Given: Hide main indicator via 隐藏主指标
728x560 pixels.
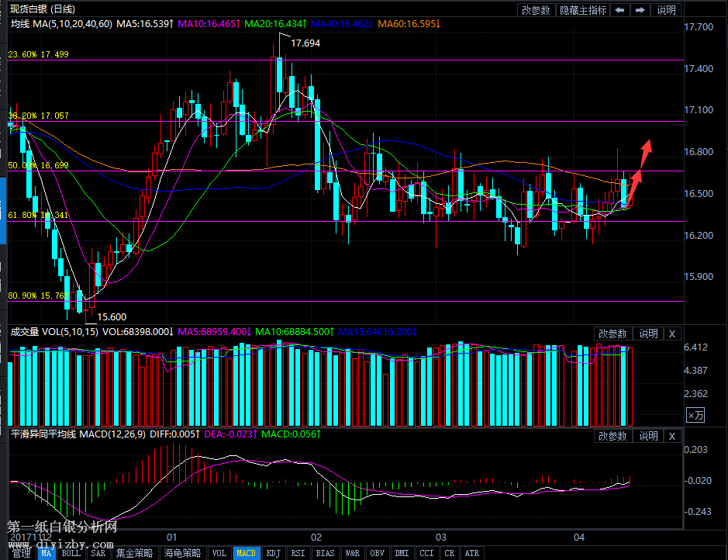Looking at the screenshot, I should (583, 10).
